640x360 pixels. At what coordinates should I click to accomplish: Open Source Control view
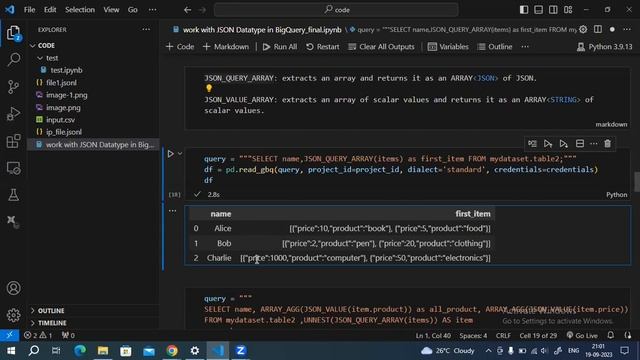point(13,87)
